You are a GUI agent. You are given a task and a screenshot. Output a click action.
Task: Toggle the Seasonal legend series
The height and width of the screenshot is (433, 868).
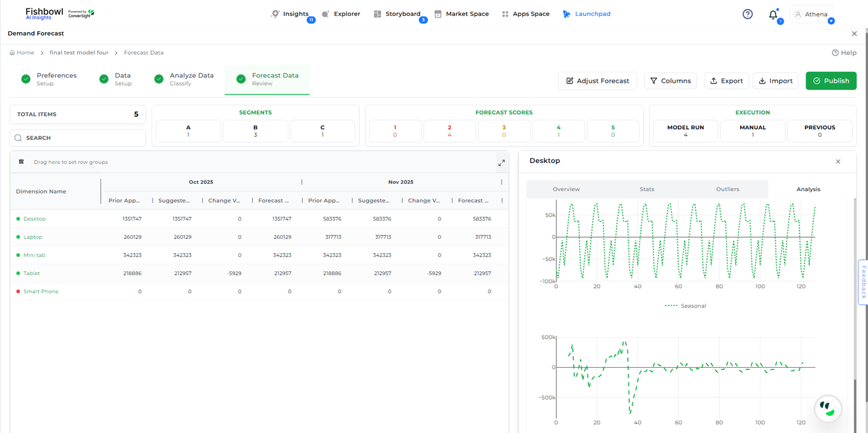(x=685, y=306)
